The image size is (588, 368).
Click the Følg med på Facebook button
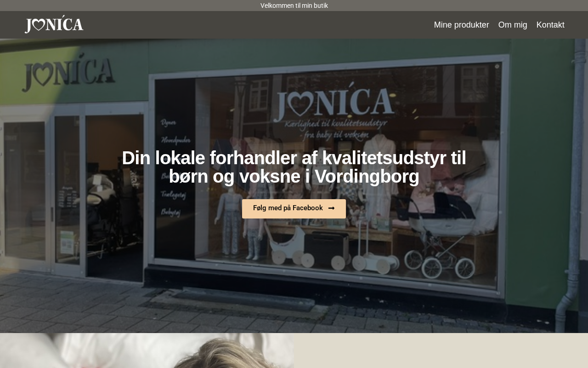(294, 209)
